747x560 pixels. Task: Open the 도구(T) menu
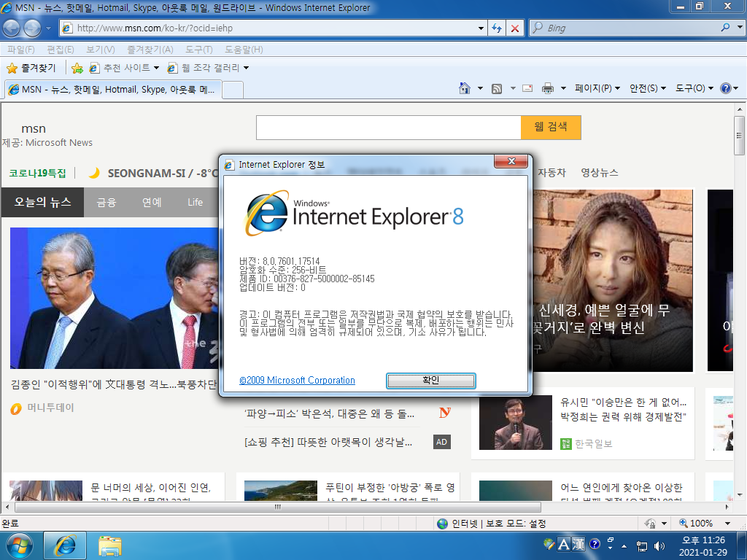pyautogui.click(x=198, y=50)
